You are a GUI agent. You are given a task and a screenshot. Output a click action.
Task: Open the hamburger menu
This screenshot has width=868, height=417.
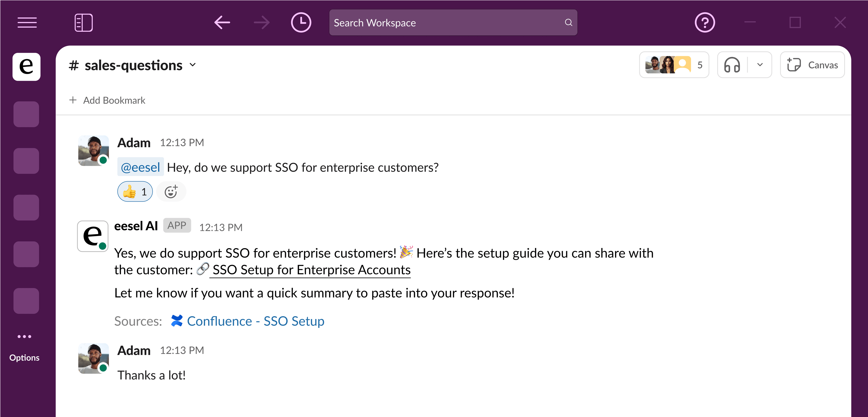click(x=27, y=23)
